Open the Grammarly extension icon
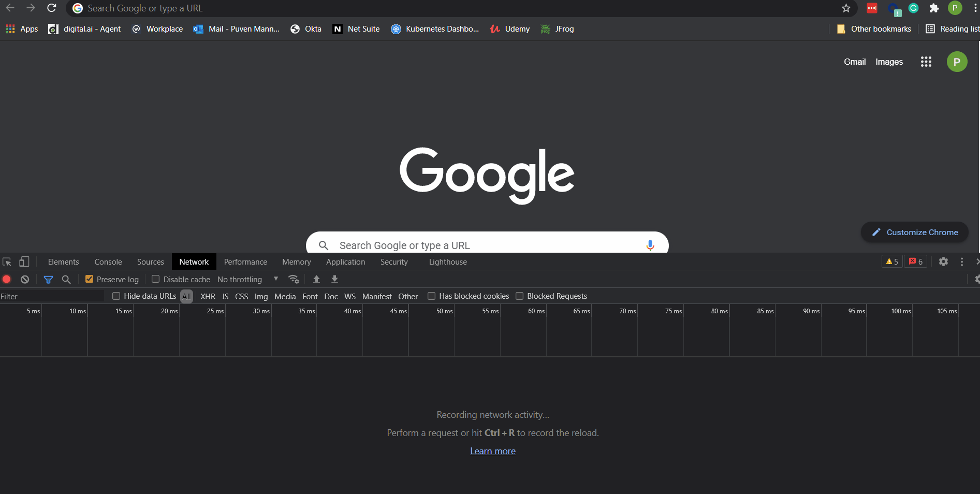 click(913, 8)
